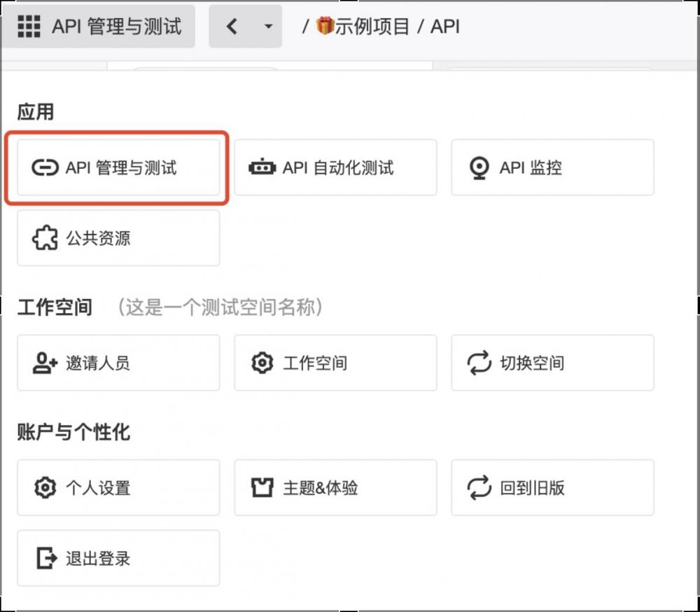Open the API 管理与测试 switcher in top bar
Screen dimensions: 700x612
pyautogui.click(x=115, y=27)
